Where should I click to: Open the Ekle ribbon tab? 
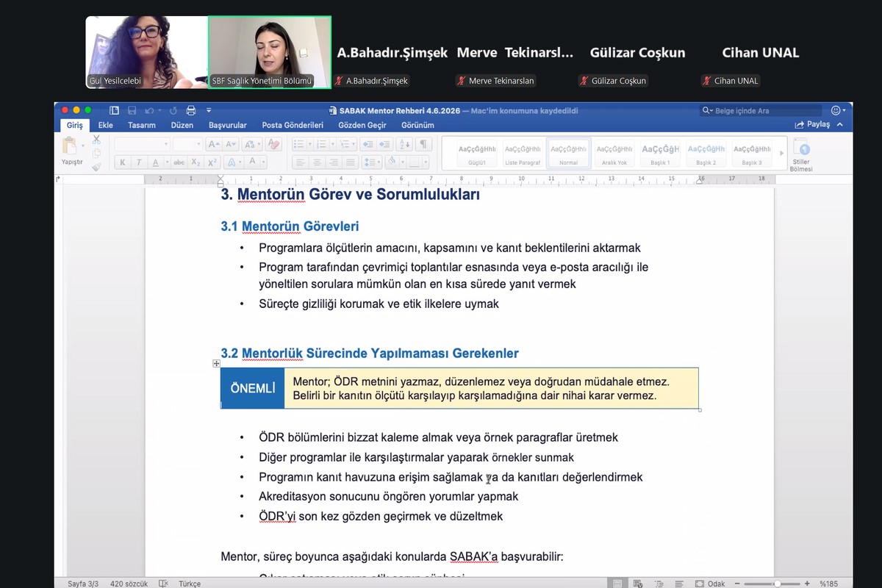click(106, 125)
